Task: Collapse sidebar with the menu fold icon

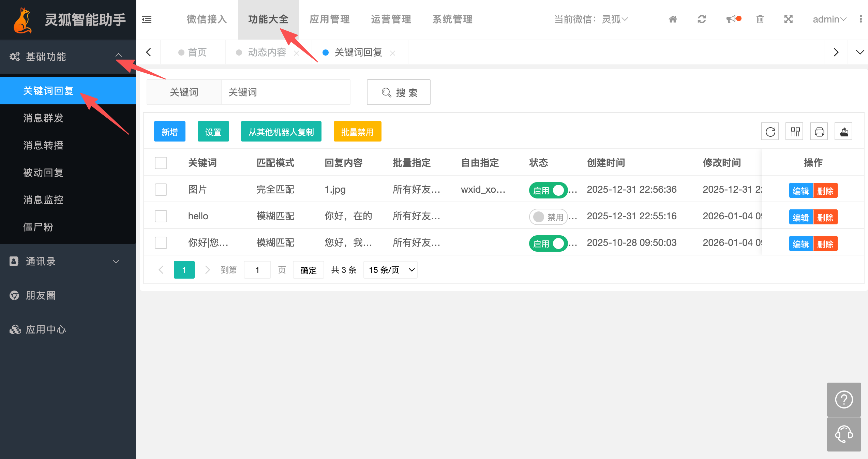Action: point(147,19)
